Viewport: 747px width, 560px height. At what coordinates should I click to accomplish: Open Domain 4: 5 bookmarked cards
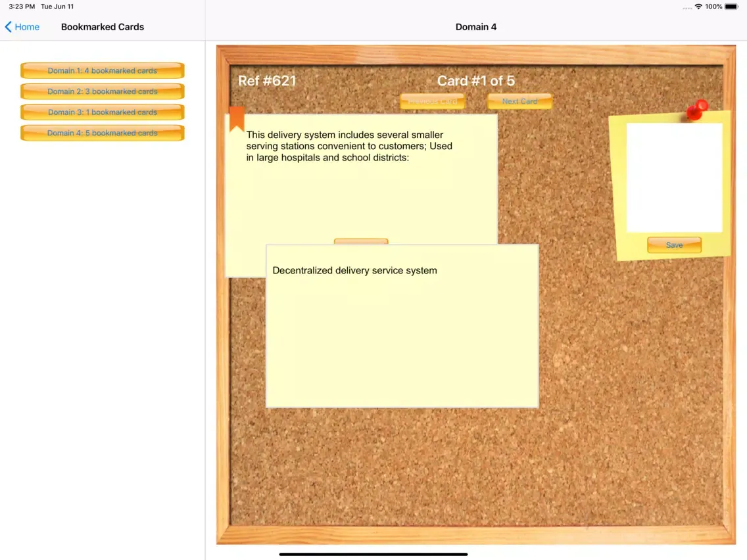tap(103, 133)
